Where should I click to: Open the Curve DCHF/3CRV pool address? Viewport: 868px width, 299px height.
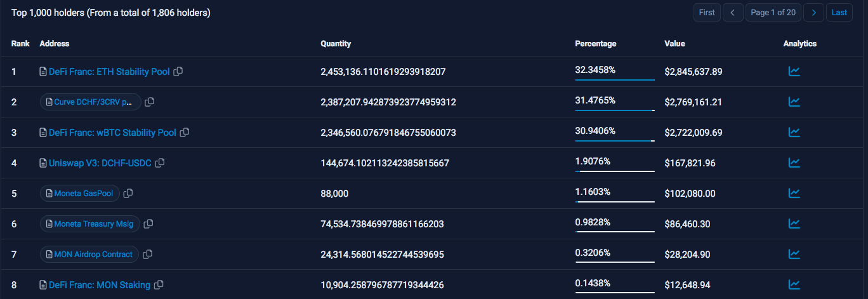point(93,102)
